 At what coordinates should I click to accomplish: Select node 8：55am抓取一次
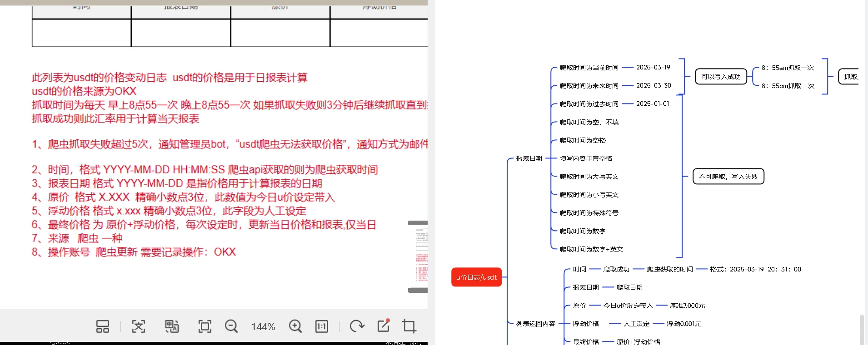click(788, 68)
